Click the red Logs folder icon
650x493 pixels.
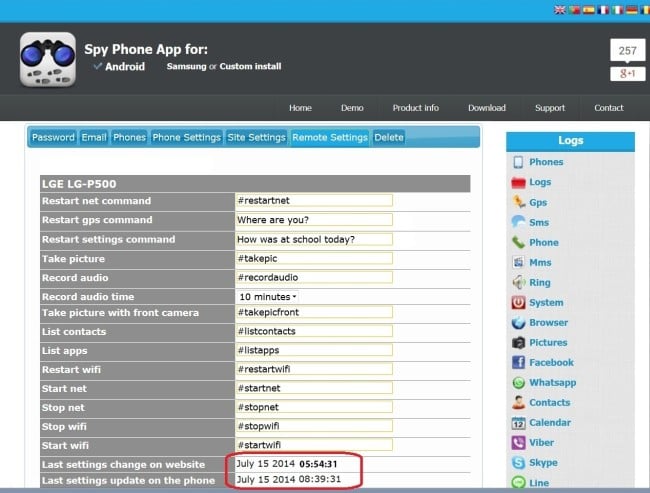(x=518, y=182)
